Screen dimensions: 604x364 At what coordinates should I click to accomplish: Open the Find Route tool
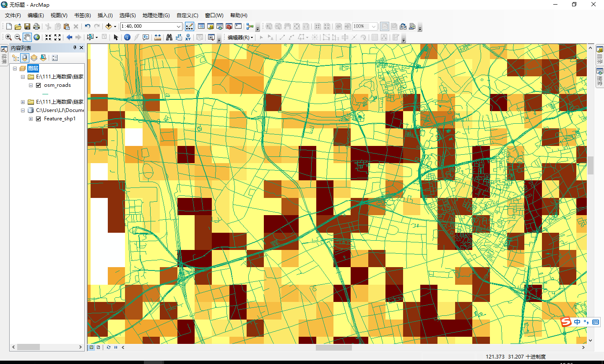pyautogui.click(x=179, y=37)
